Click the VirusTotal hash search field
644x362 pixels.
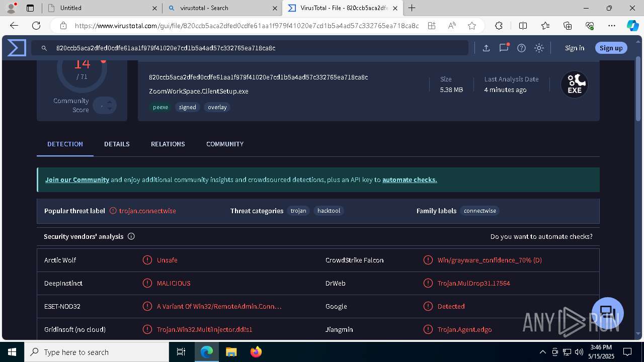[250, 48]
